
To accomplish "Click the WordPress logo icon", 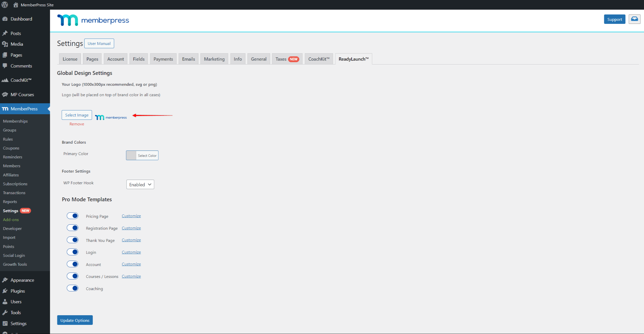I will click(x=5, y=5).
